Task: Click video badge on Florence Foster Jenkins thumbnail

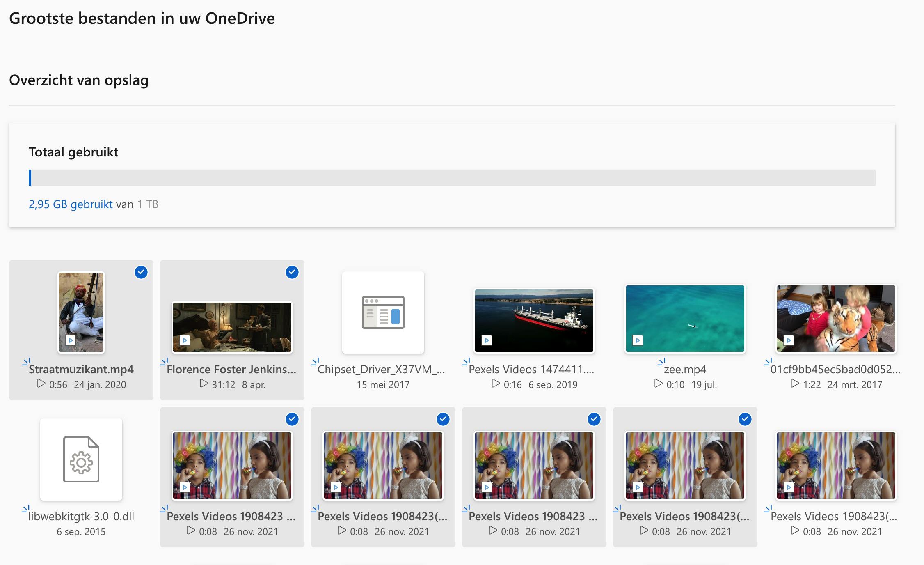Action: [185, 340]
